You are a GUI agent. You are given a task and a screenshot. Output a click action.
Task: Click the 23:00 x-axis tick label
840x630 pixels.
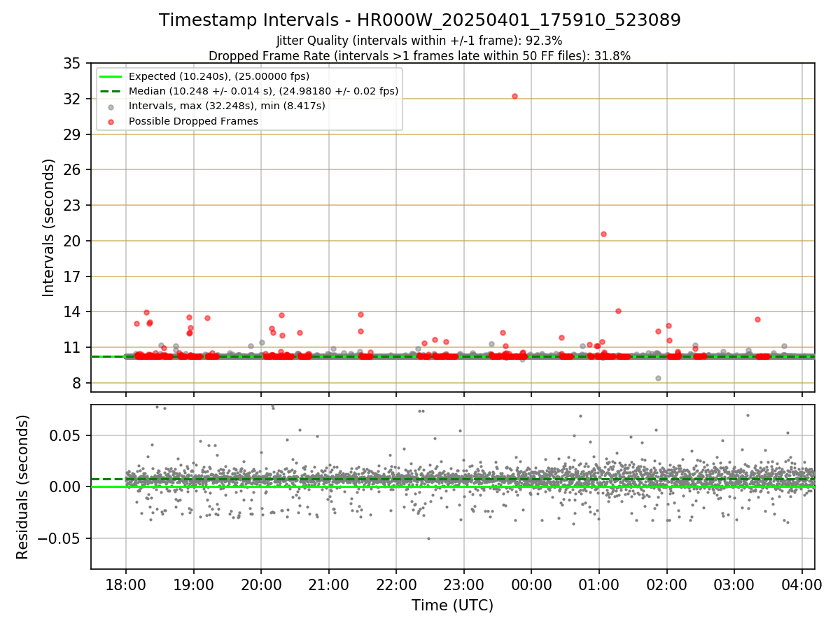463,584
